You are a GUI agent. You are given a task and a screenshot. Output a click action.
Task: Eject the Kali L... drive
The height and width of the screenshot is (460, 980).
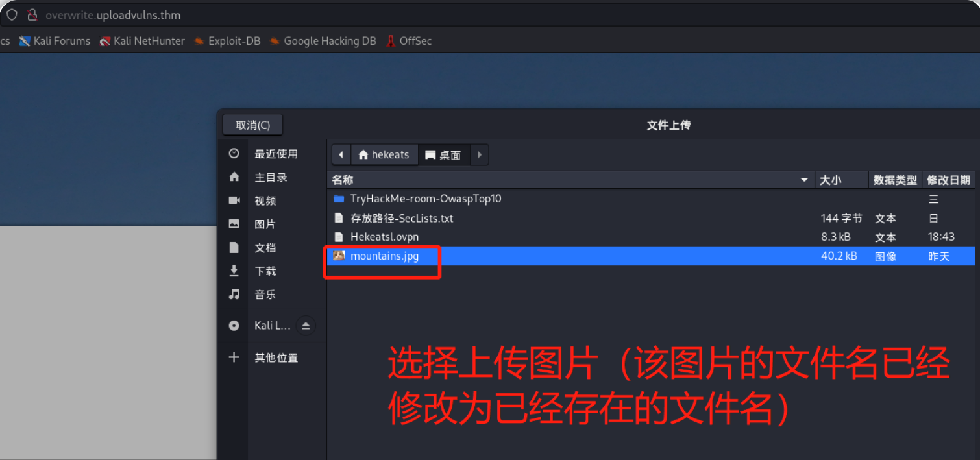coord(306,326)
